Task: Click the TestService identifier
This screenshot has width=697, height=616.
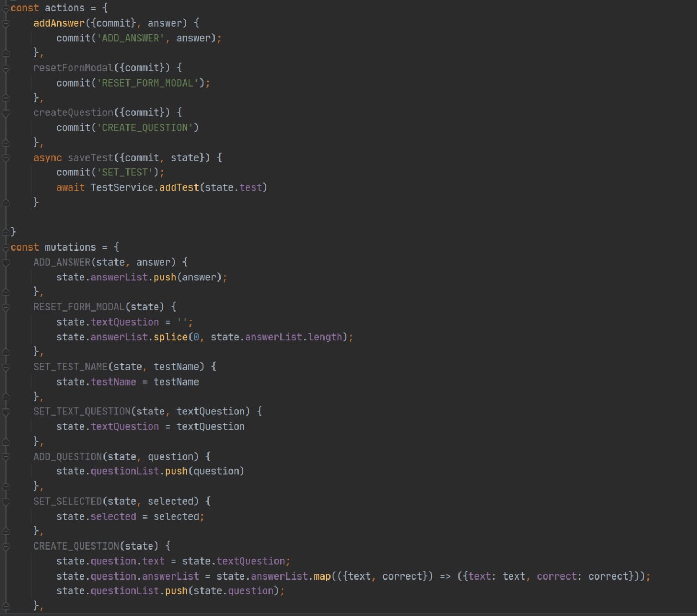Action: [122, 187]
